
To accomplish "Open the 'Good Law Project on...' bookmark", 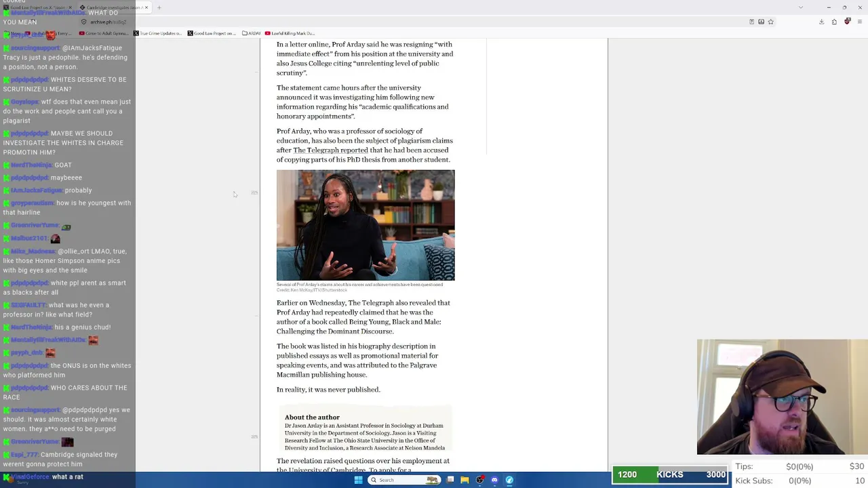I will 212,33.
